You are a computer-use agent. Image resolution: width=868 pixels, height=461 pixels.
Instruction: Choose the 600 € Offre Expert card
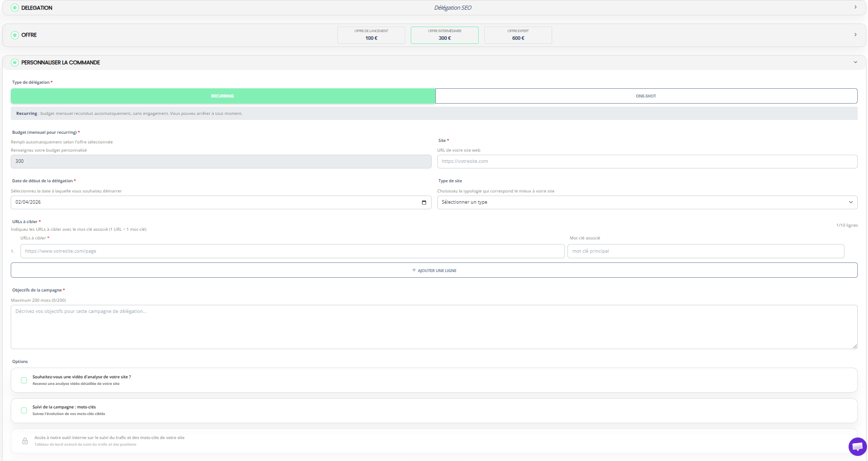518,35
